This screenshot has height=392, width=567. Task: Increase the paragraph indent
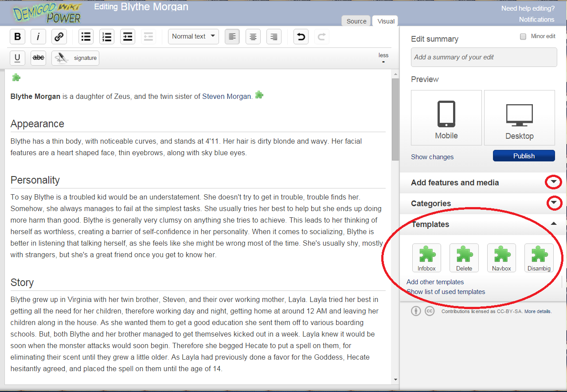pyautogui.click(x=128, y=37)
